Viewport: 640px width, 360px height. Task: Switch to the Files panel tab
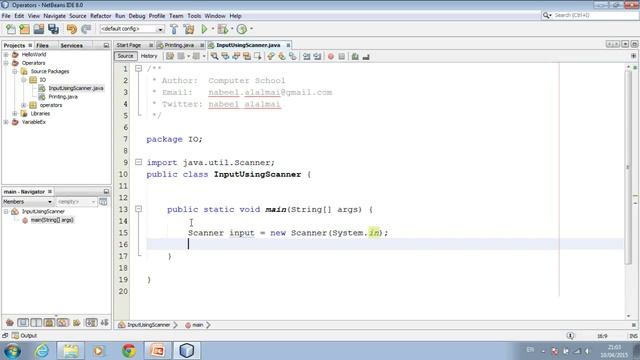point(42,45)
